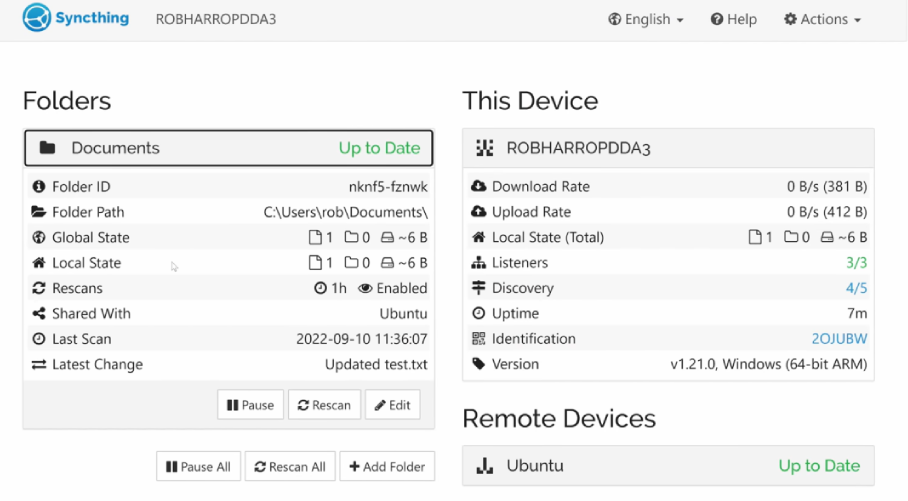
Task: Click the Discovery signpost icon
Action: pyautogui.click(x=478, y=287)
